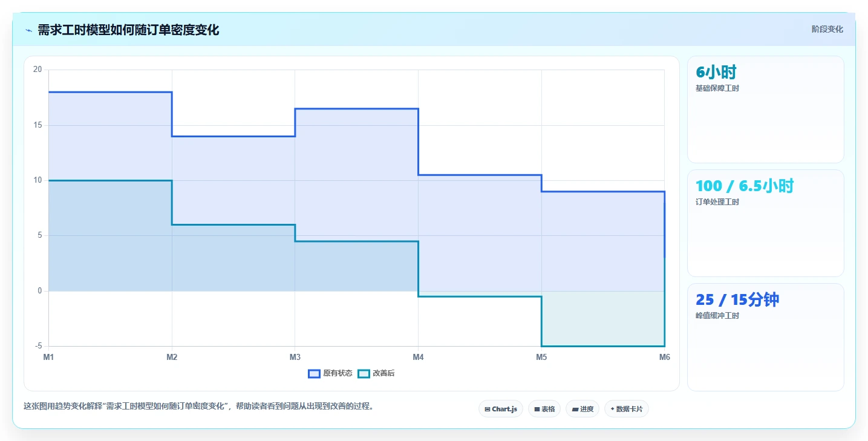Viewport: 868px width, 441px height.
Task: Select the 数据卡片 tag chip
Action: tap(627, 409)
